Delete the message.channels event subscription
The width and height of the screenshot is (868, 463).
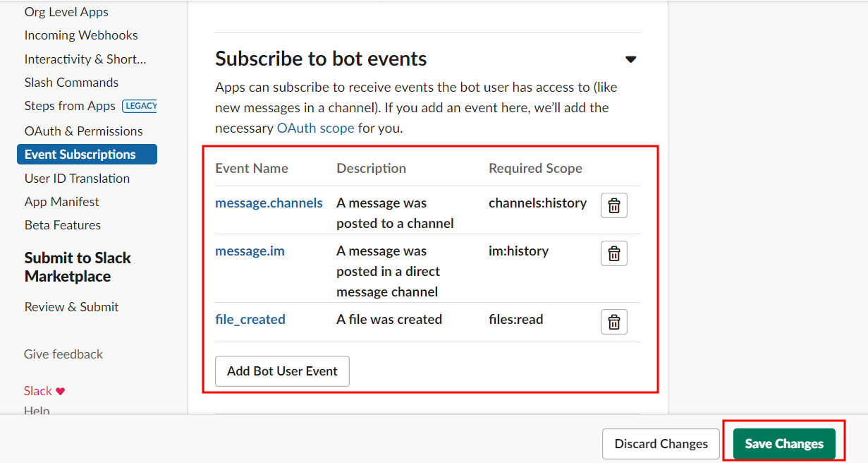[x=613, y=205]
